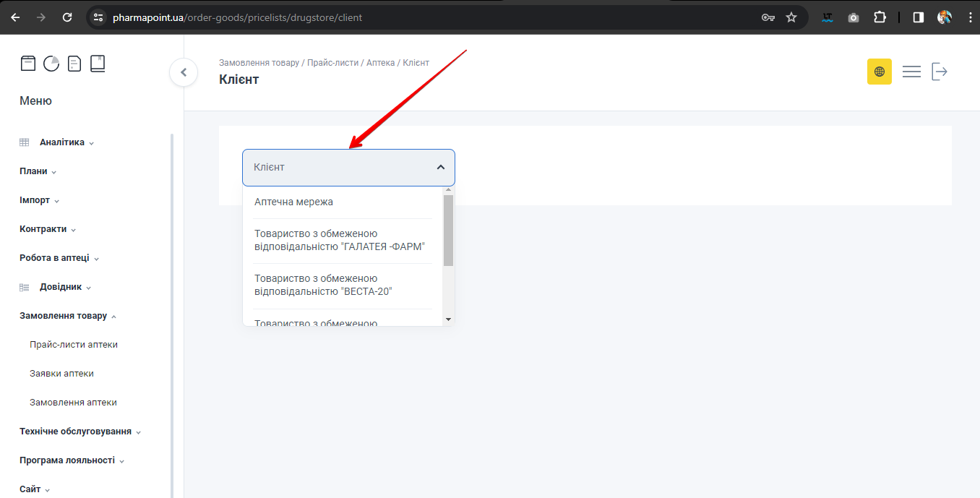980x498 pixels.
Task: Go to Заявки аптеки page
Action: (x=61, y=374)
